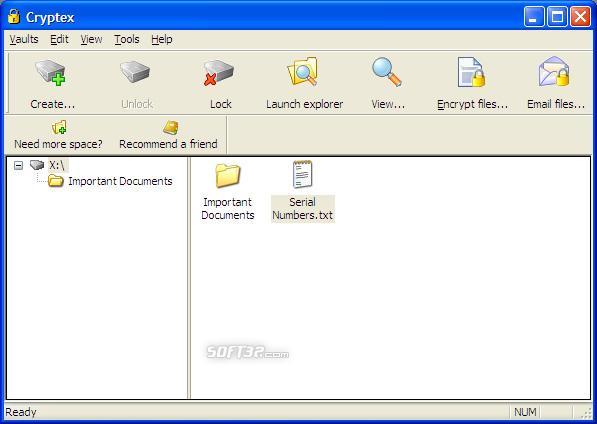597x424 pixels.
Task: Click the 'Email files...' label
Action: pyautogui.click(x=555, y=104)
